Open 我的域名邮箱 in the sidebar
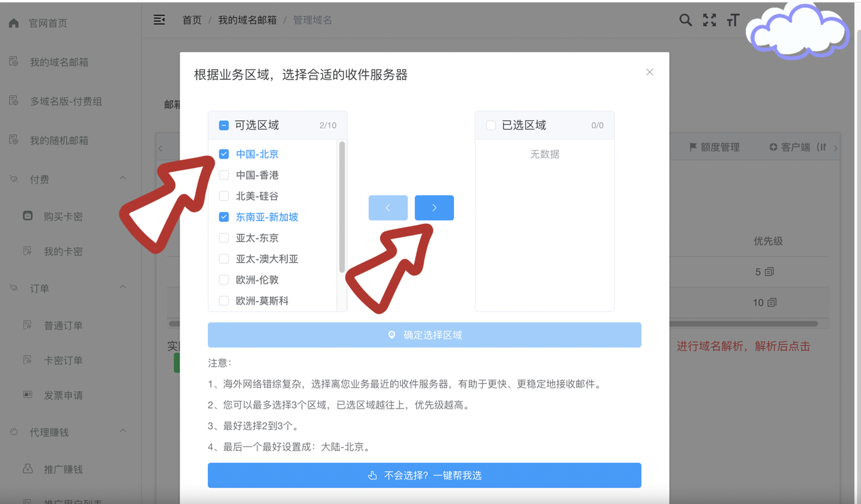Viewport: 861px width, 504px height. tap(59, 62)
